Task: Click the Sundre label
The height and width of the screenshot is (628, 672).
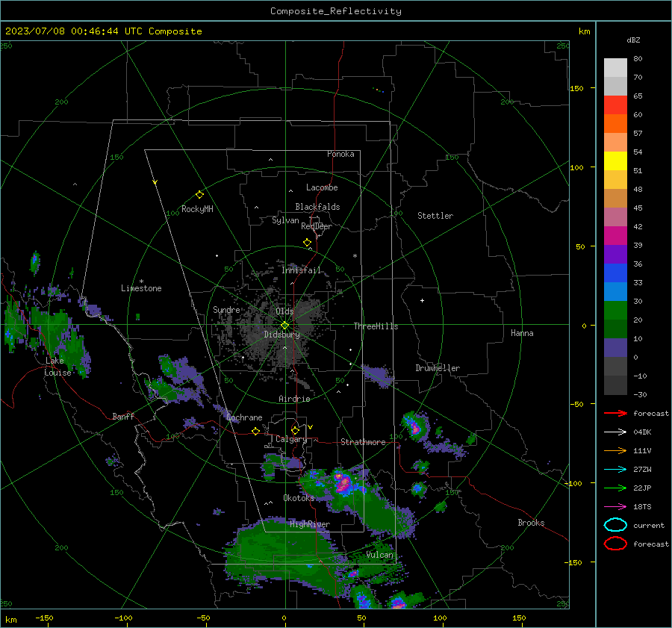Action: [226, 309]
